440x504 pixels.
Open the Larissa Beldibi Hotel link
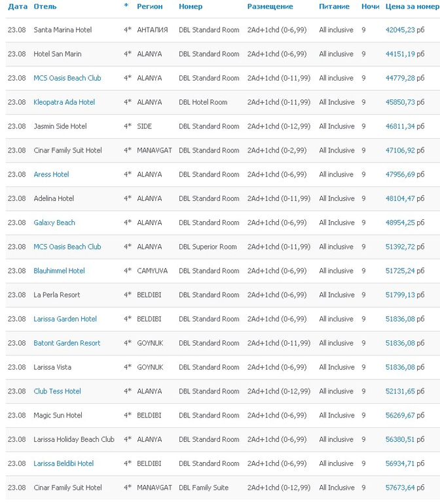coord(64,463)
